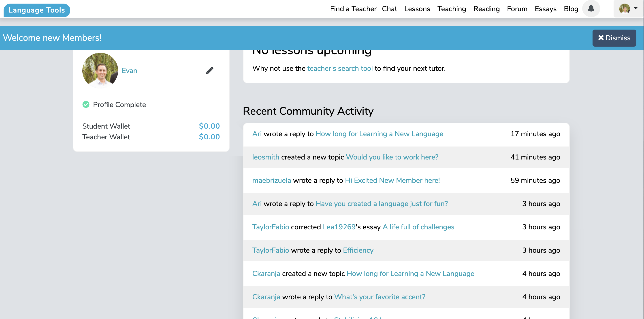Screen dimensions: 644x319
Task: Open topic Would you like to work here?
Action: point(392,157)
